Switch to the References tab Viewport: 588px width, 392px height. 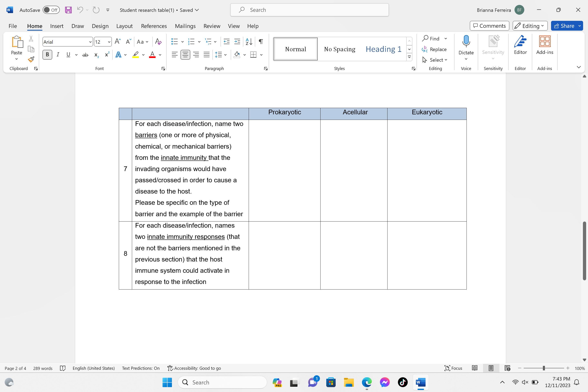coord(154,26)
